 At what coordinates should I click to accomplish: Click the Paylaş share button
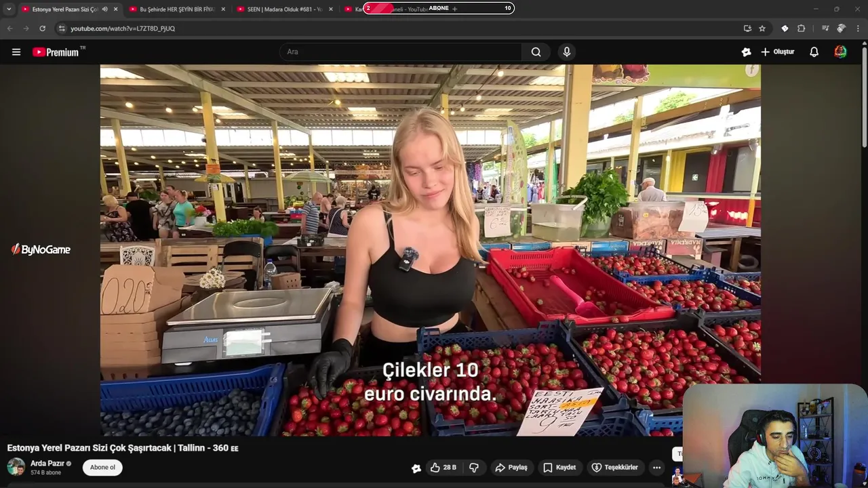(x=511, y=468)
